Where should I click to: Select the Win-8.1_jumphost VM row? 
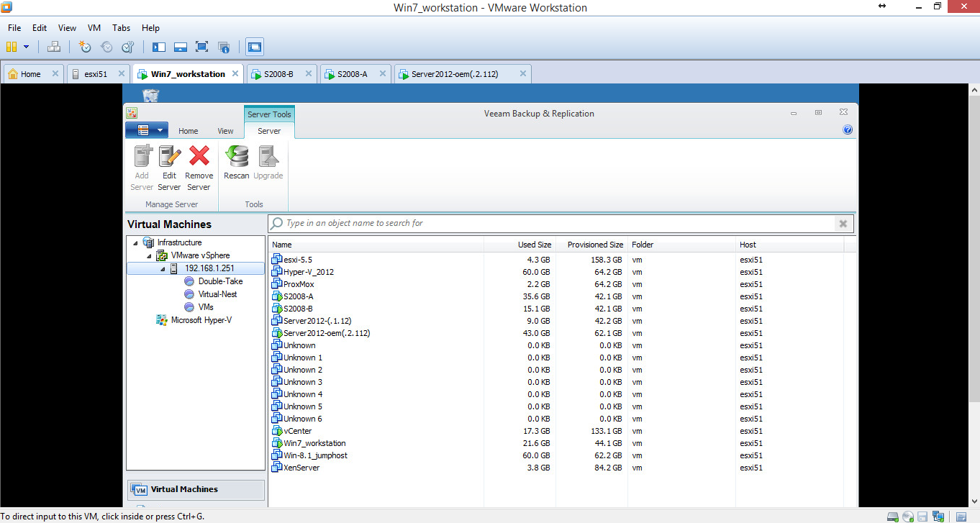(x=556, y=455)
